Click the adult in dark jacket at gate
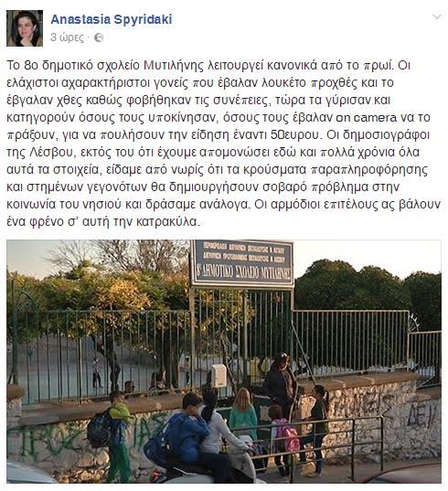448x491 pixels. point(281,384)
